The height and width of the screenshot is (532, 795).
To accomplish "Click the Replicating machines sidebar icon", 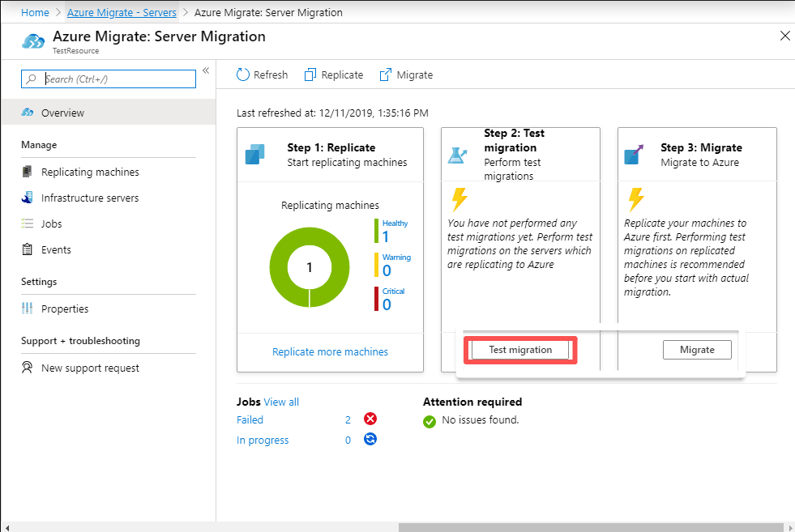I will click(x=28, y=172).
